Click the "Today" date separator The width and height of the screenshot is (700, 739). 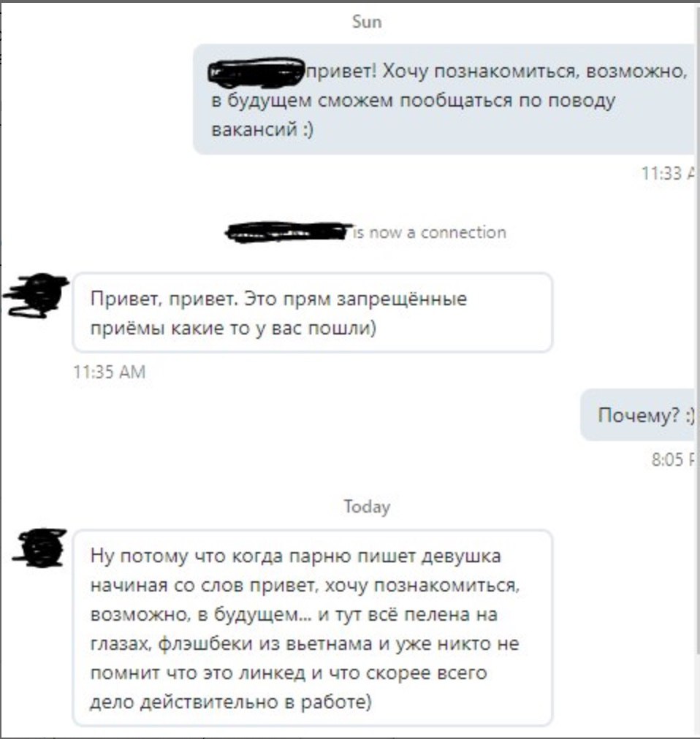(x=367, y=507)
